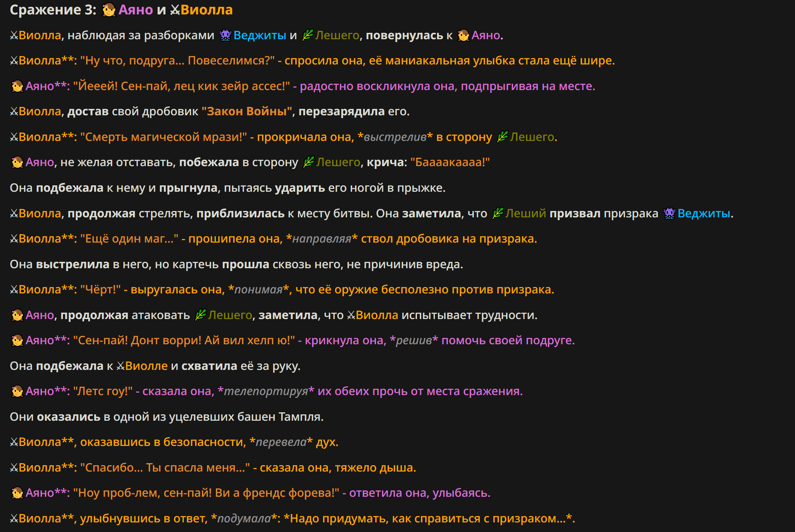Click swords icon before Виолле и схватила
The height and width of the screenshot is (532, 795).
pos(121,366)
